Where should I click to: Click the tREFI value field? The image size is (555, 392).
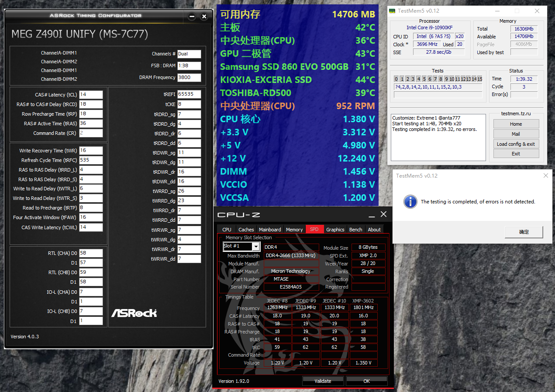click(189, 94)
